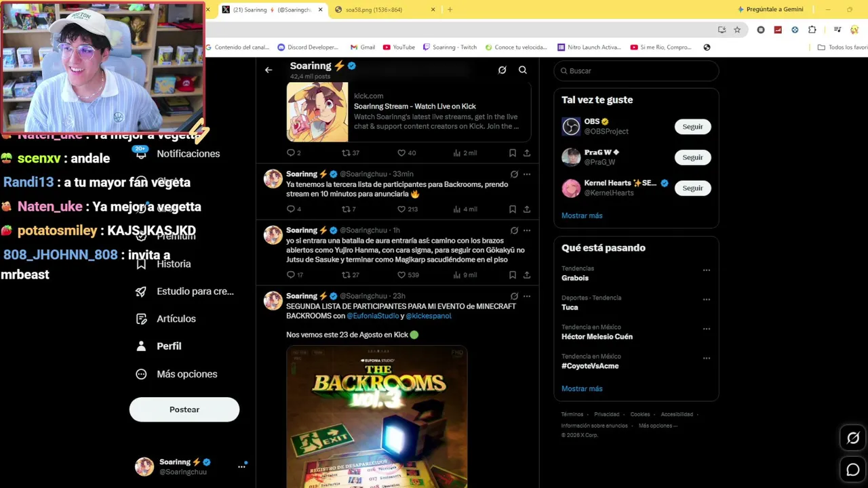Viewport: 868px width, 488px height.
Task: Open Grok from the Soarinng profile header
Action: point(502,70)
